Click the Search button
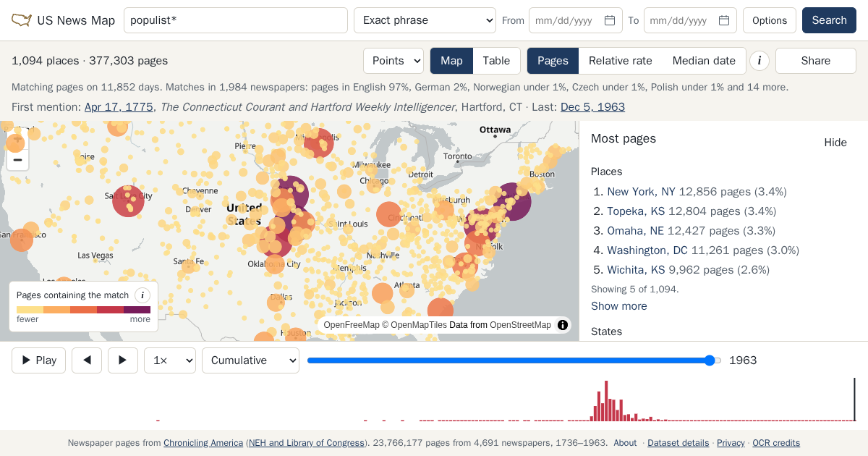Screen dimensions: 868x456 pyautogui.click(x=829, y=20)
